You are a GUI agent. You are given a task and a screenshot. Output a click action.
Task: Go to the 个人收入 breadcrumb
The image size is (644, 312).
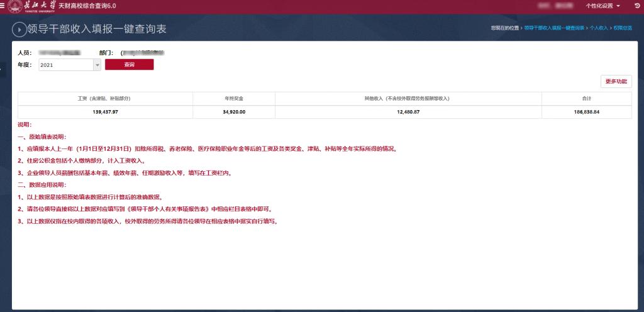click(599, 28)
